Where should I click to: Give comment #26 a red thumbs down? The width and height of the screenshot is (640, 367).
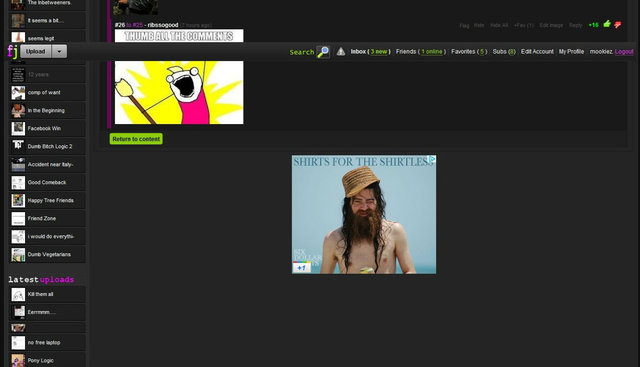coord(618,25)
